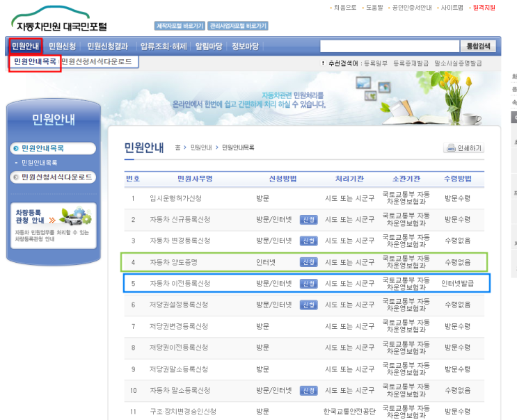Open 저당권설정등록신청 row title
This screenshot has width=517, height=420.
[x=179, y=305]
